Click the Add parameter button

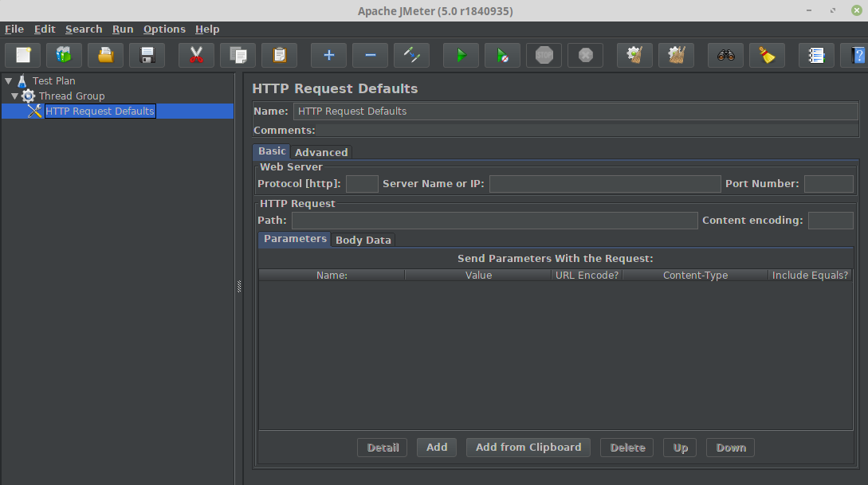pyautogui.click(x=437, y=448)
